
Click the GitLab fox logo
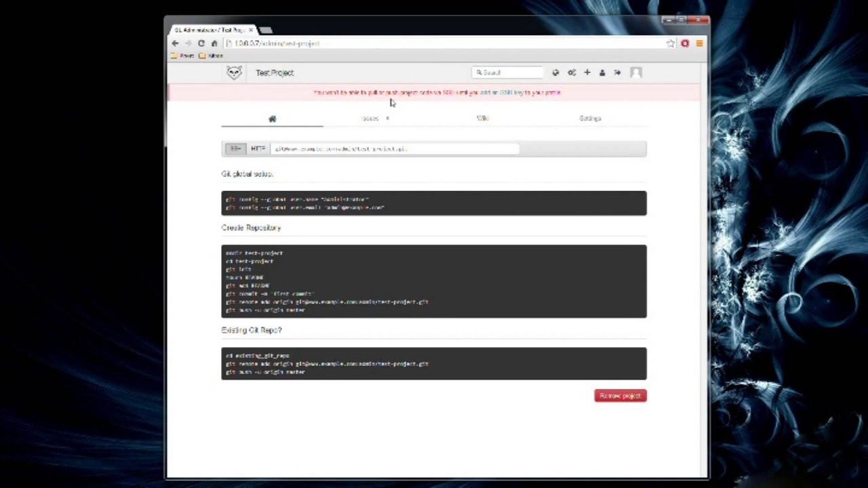coord(234,73)
